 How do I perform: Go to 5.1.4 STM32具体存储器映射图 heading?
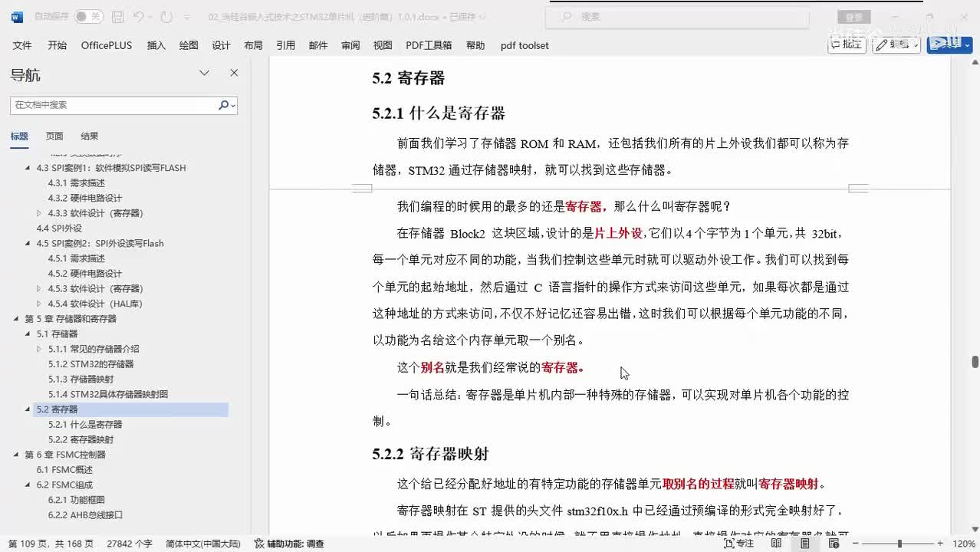pos(108,394)
